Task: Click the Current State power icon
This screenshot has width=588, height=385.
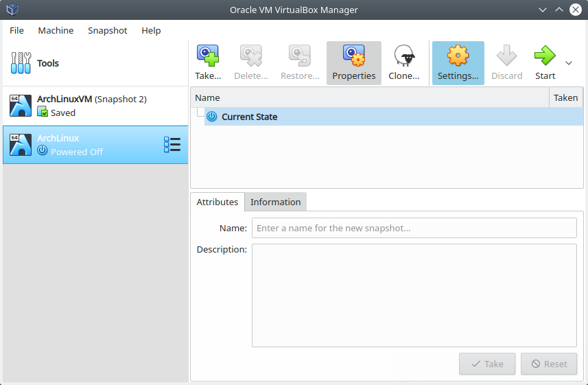Action: 212,117
